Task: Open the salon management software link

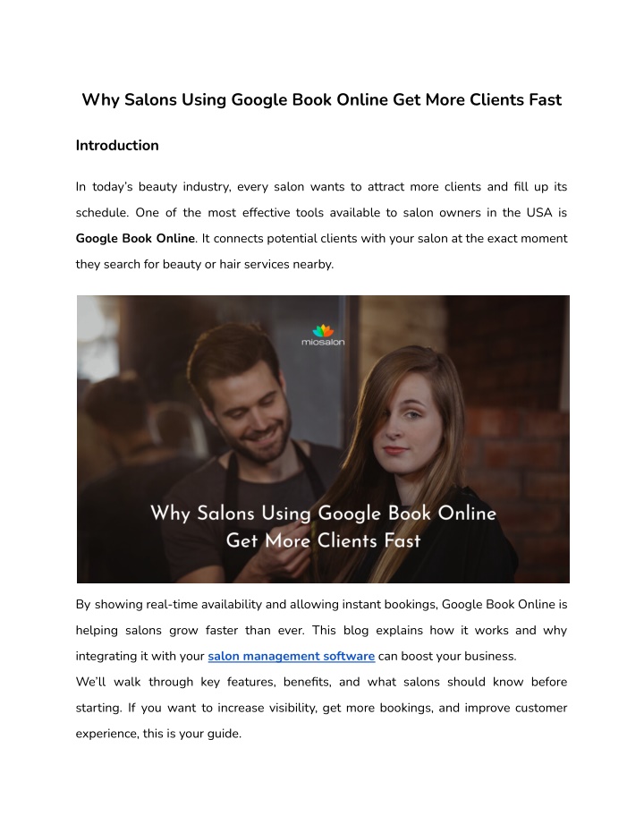Action: point(291,656)
